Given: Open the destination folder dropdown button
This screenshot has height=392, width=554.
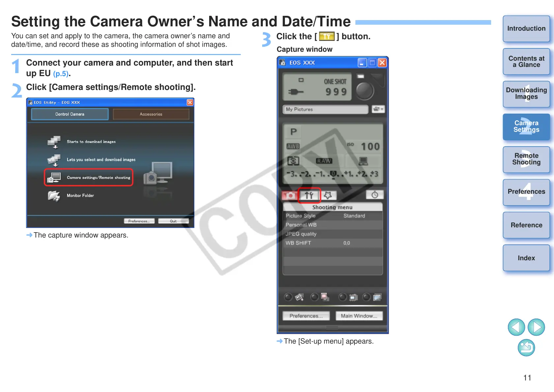Looking at the screenshot, I should coord(378,109).
